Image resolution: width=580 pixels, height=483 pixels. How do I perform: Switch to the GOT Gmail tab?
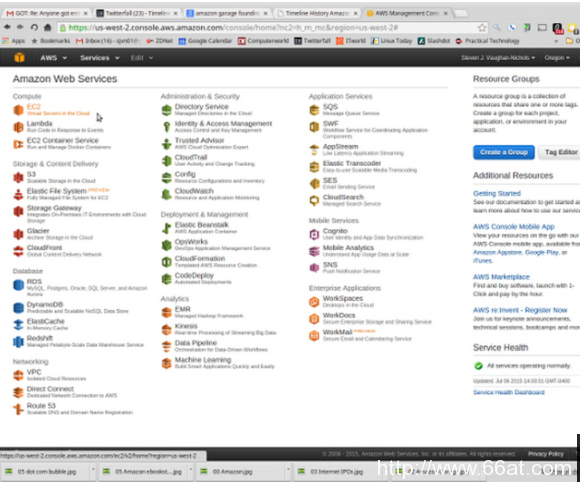point(47,13)
